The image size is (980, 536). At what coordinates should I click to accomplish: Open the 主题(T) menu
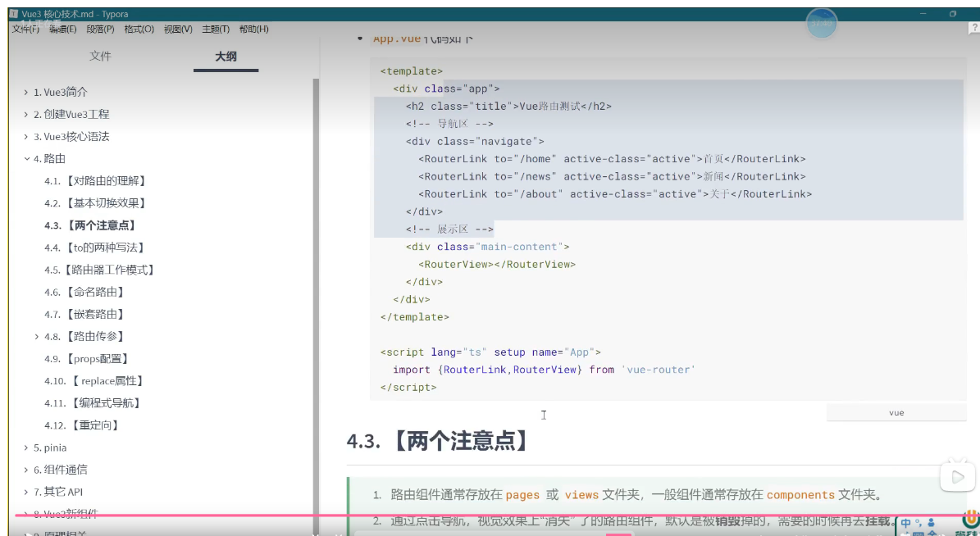(216, 29)
